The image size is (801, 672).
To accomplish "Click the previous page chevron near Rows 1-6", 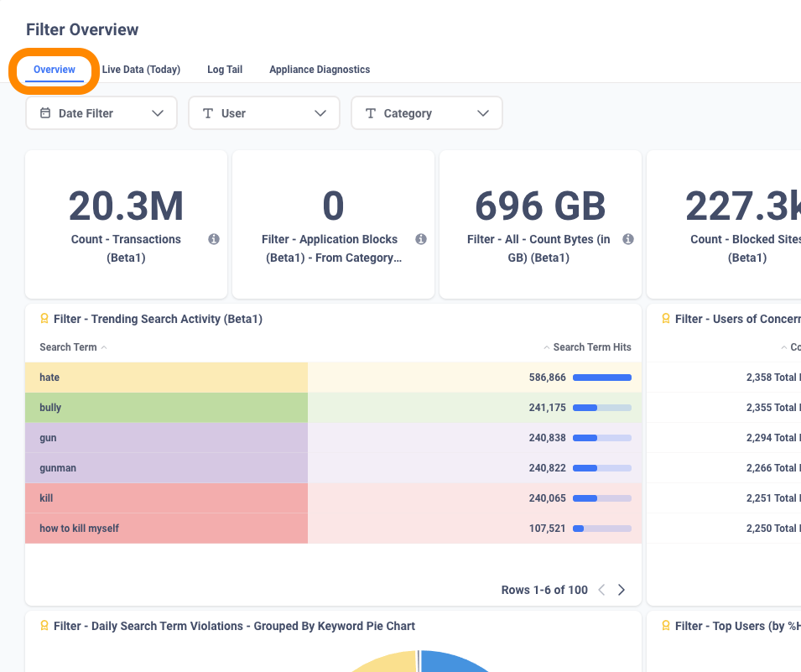I will (601, 590).
